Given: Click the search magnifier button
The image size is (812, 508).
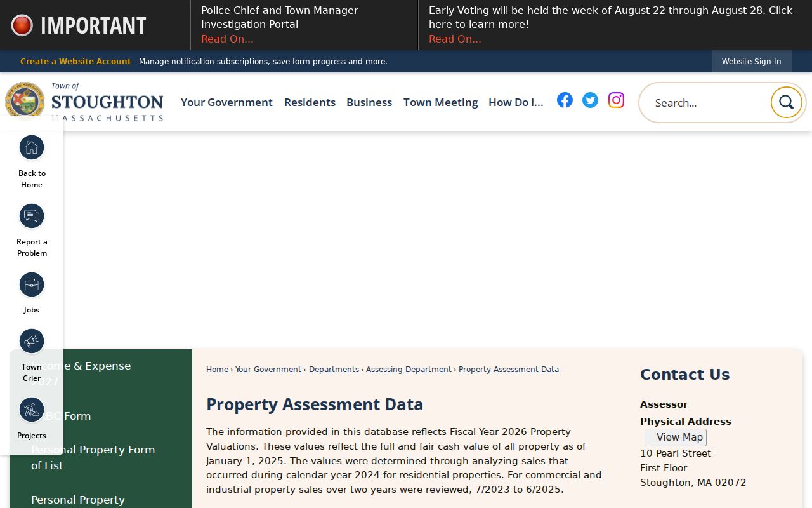Looking at the screenshot, I should click(787, 102).
